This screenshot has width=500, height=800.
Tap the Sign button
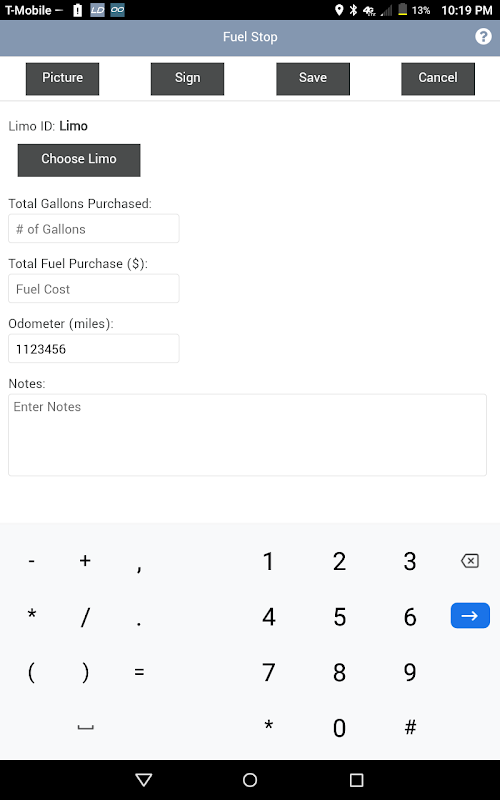[187, 79]
